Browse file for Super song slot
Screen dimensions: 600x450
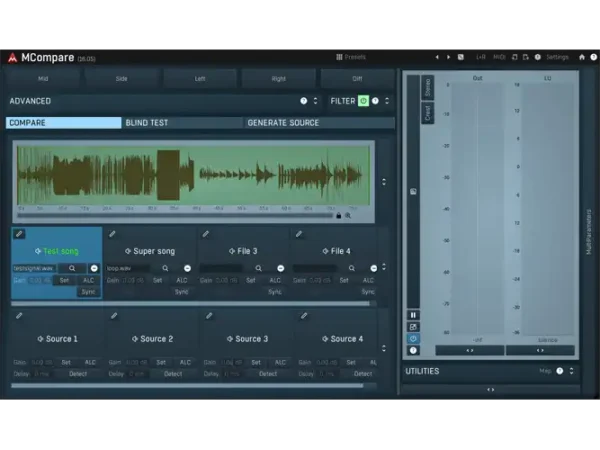pos(165,268)
